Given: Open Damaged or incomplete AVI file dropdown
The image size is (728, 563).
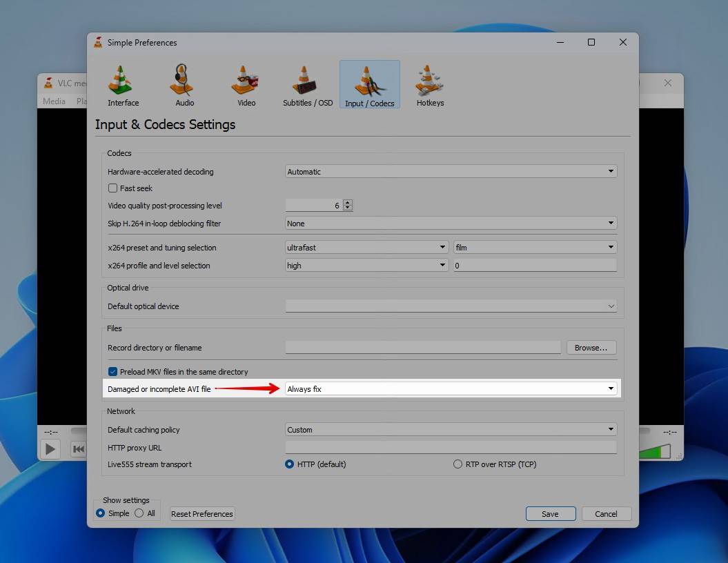Looking at the screenshot, I should [451, 389].
